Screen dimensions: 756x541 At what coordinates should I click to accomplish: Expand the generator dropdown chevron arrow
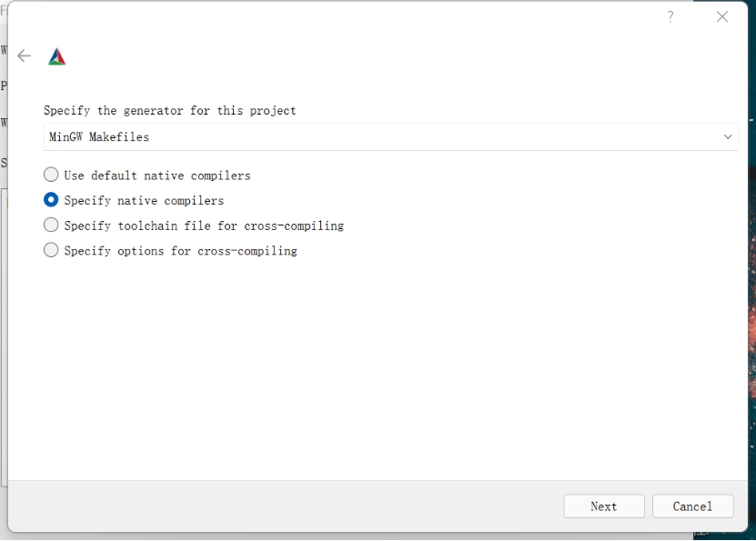(x=728, y=136)
